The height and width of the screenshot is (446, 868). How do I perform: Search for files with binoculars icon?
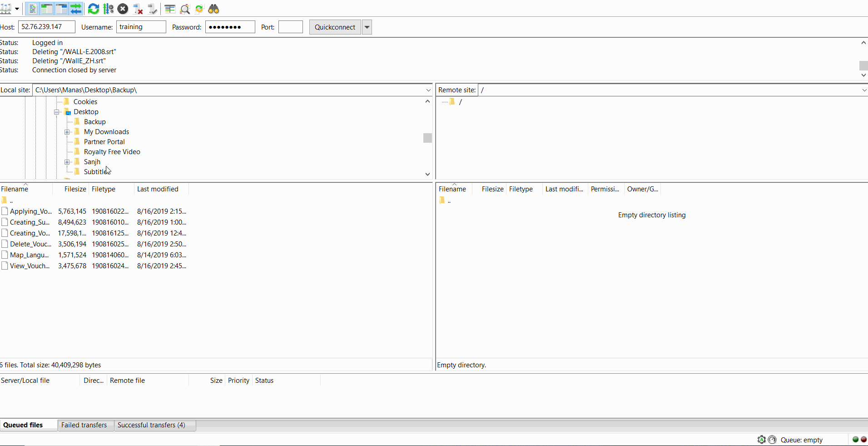pyautogui.click(x=214, y=9)
